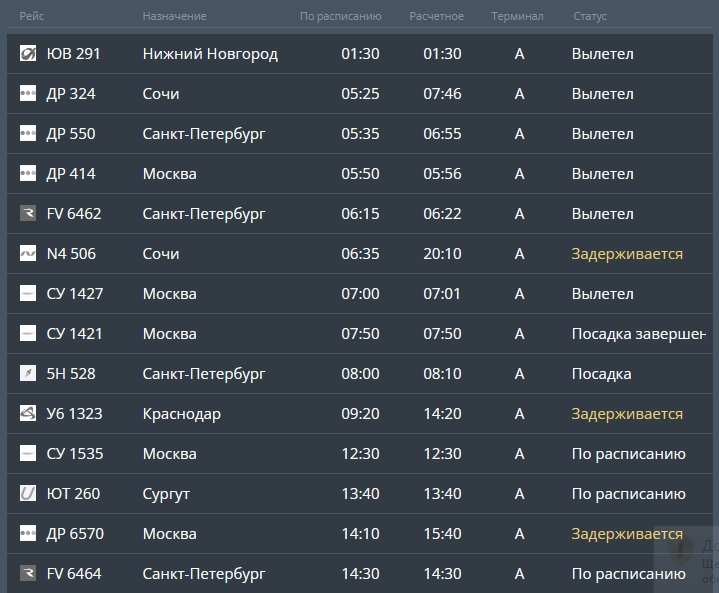
Task: Click the airline icon for N4 506
Action: pos(28,254)
